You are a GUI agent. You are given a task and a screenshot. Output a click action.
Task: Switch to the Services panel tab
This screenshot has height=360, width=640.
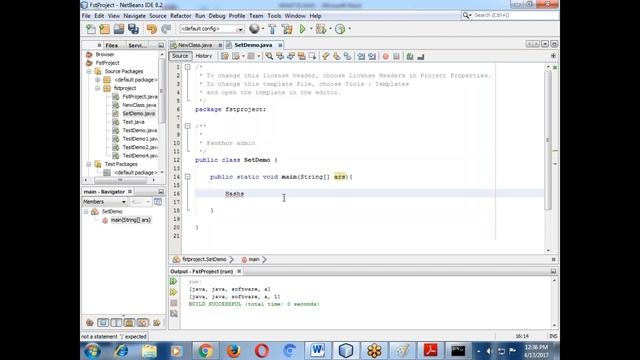(138, 45)
